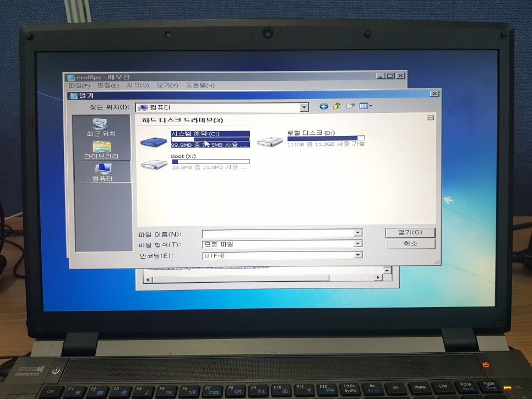Click the 취소 button
This screenshot has height=399, width=532.
point(410,244)
